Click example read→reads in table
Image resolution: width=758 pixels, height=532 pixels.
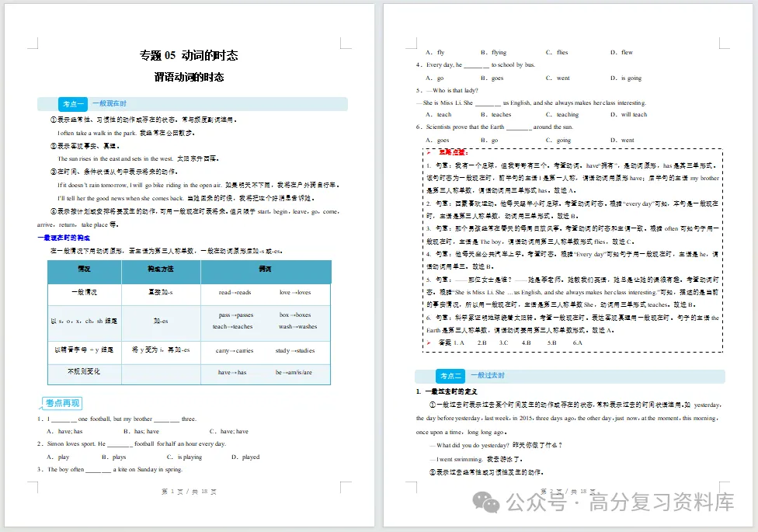click(x=235, y=292)
